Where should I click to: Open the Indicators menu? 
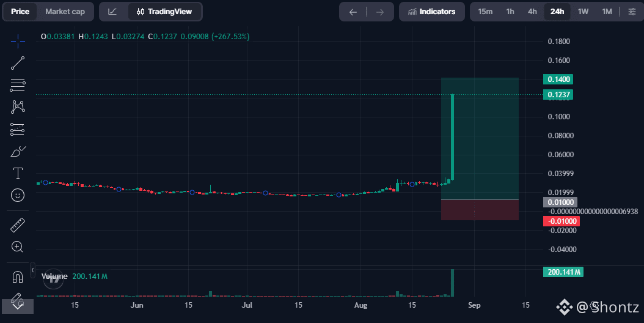[432, 12]
